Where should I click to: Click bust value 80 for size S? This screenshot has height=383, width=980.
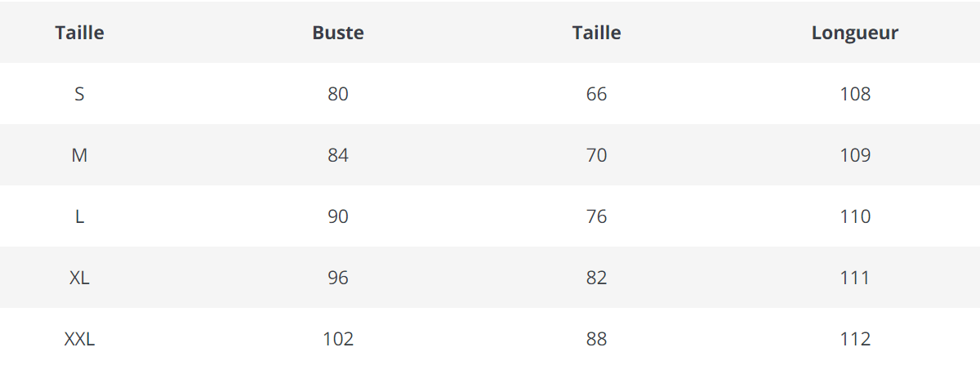coord(338,94)
